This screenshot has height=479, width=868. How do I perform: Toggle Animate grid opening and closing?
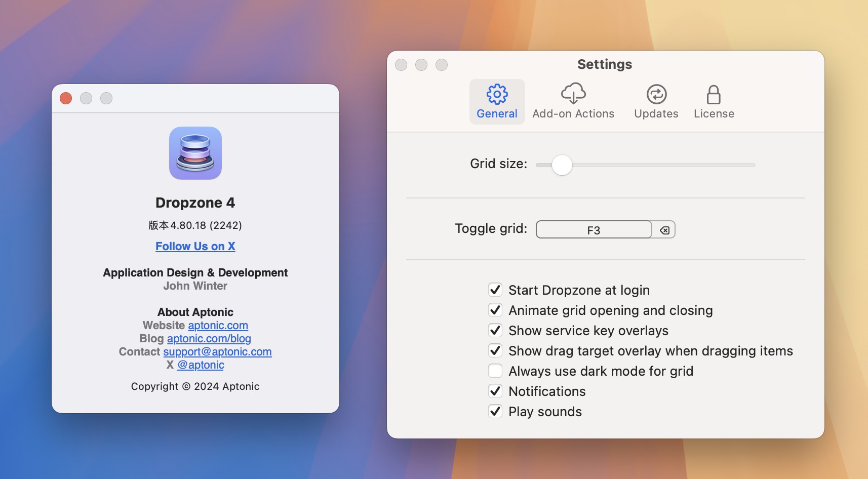click(x=495, y=310)
